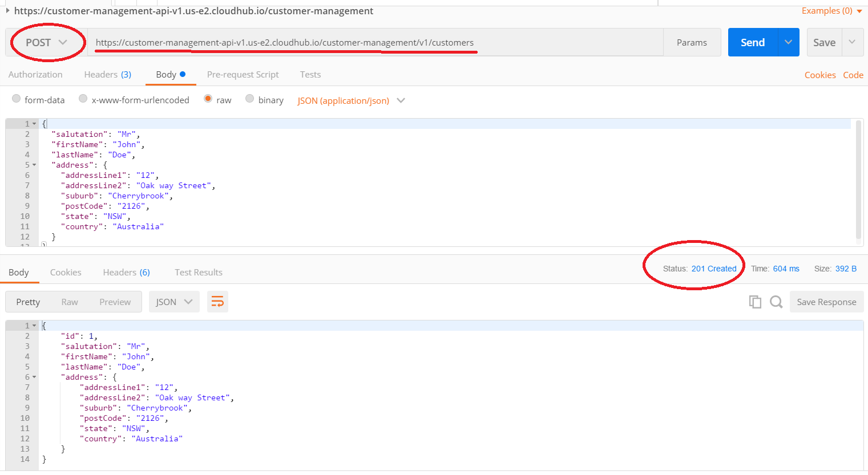Switch to the Tests tab

coord(310,75)
